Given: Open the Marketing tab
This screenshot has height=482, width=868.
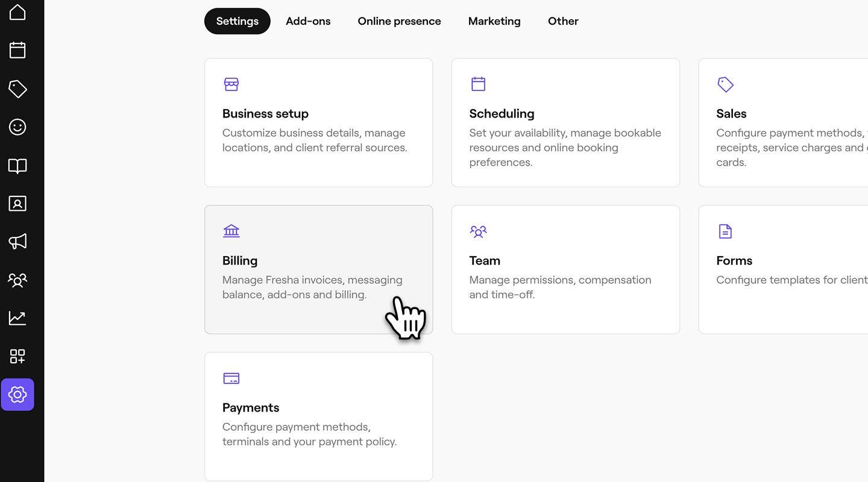Looking at the screenshot, I should [x=494, y=21].
